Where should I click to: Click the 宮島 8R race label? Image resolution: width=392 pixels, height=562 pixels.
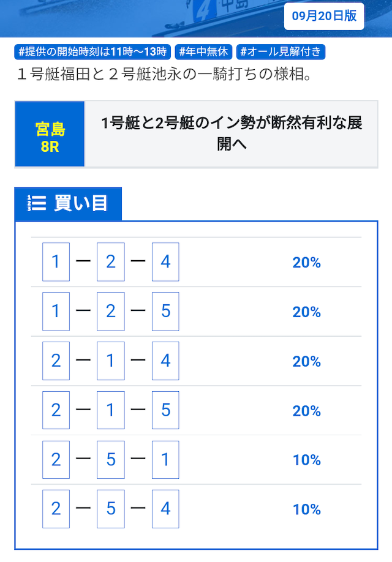point(50,134)
